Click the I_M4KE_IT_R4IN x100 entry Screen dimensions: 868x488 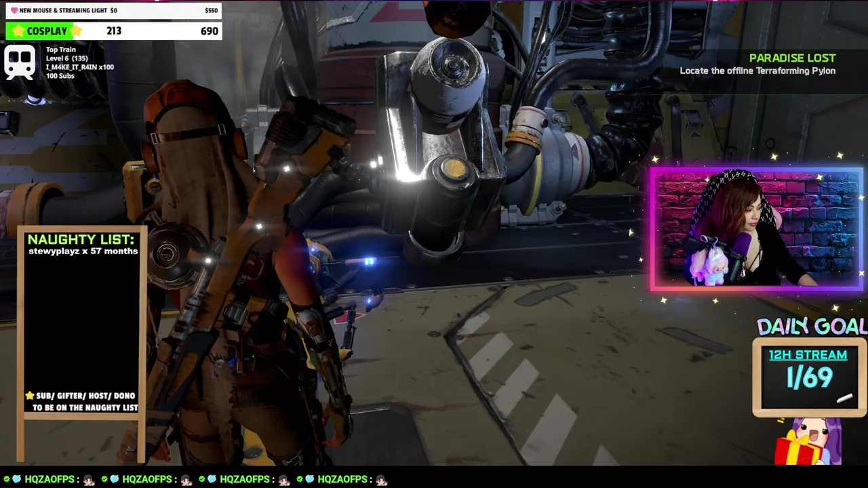pos(80,67)
